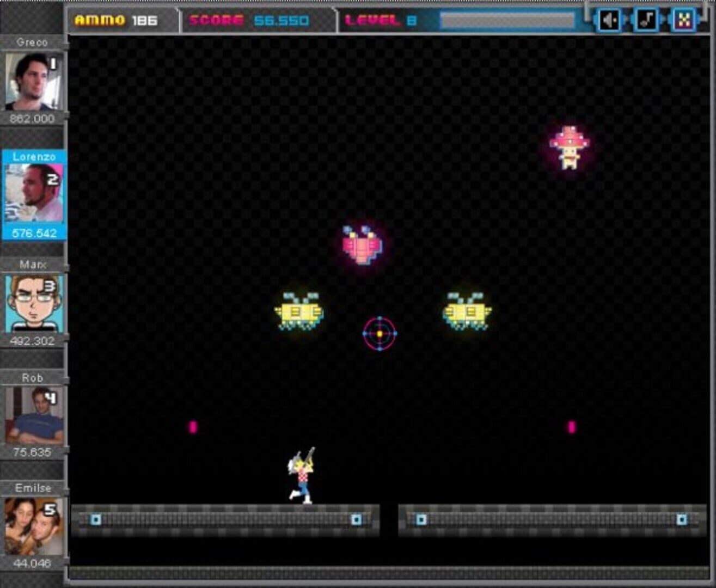Select the glowing crosshair reticle
The width and height of the screenshot is (716, 588).
pyautogui.click(x=378, y=334)
